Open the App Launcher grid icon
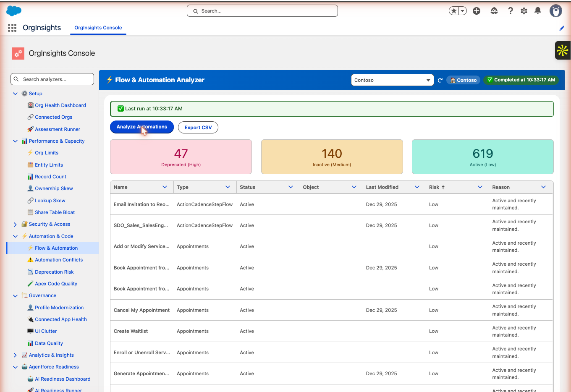This screenshot has height=392, width=571. point(12,28)
